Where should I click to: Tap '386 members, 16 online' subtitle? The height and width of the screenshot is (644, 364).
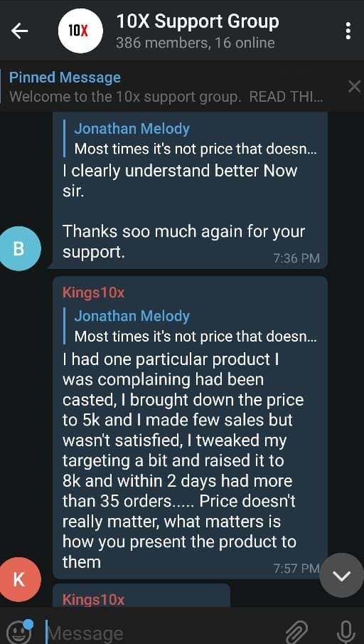point(196,43)
